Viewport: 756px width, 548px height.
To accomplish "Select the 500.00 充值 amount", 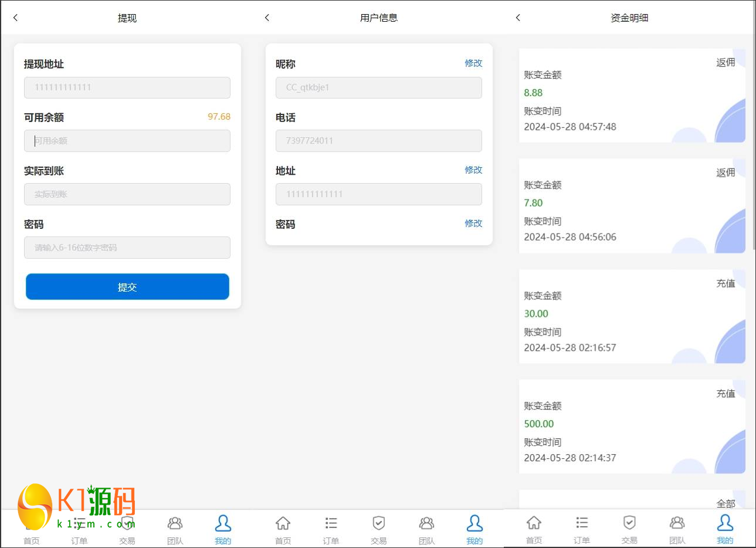I will [x=539, y=424].
